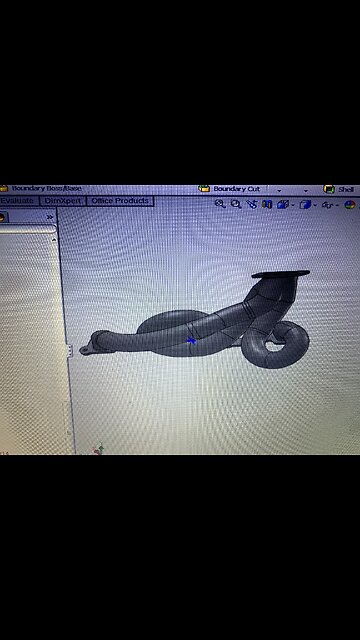Click the blue origin marker on the model
The height and width of the screenshot is (640, 360).
tap(191, 340)
